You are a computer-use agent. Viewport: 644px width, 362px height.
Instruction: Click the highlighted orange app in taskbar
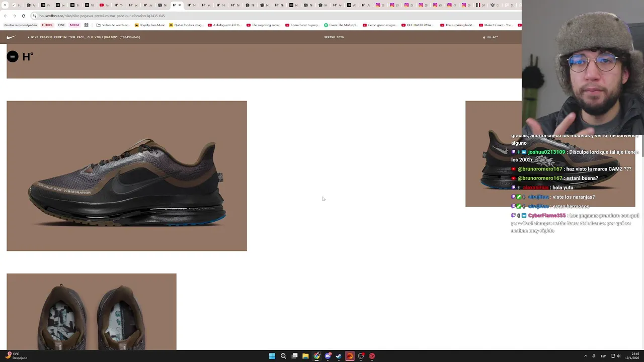350,356
